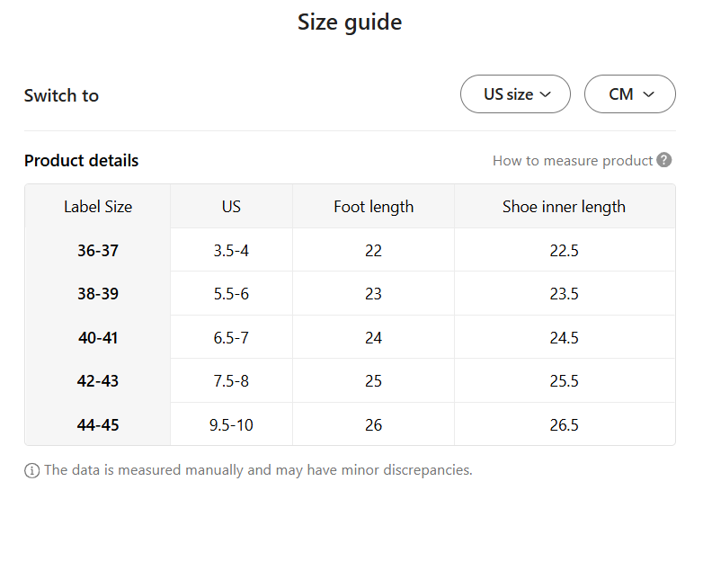Select the 44-45 label size row

coord(98,425)
